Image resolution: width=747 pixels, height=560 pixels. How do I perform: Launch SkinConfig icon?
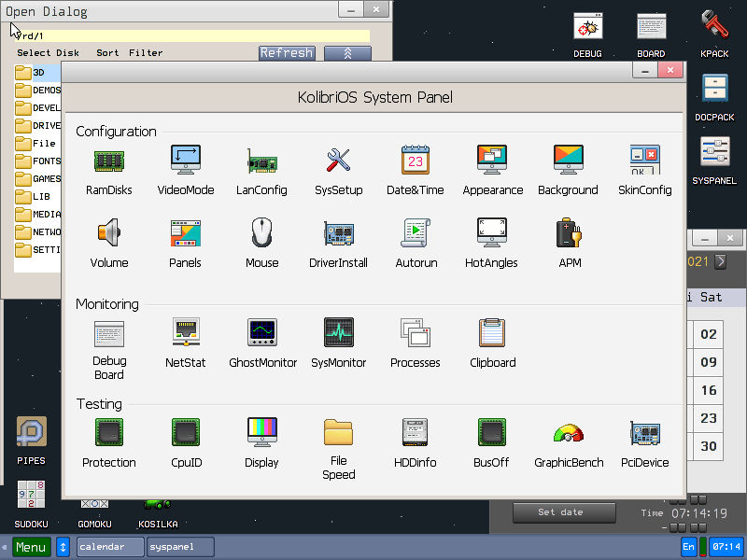645,160
